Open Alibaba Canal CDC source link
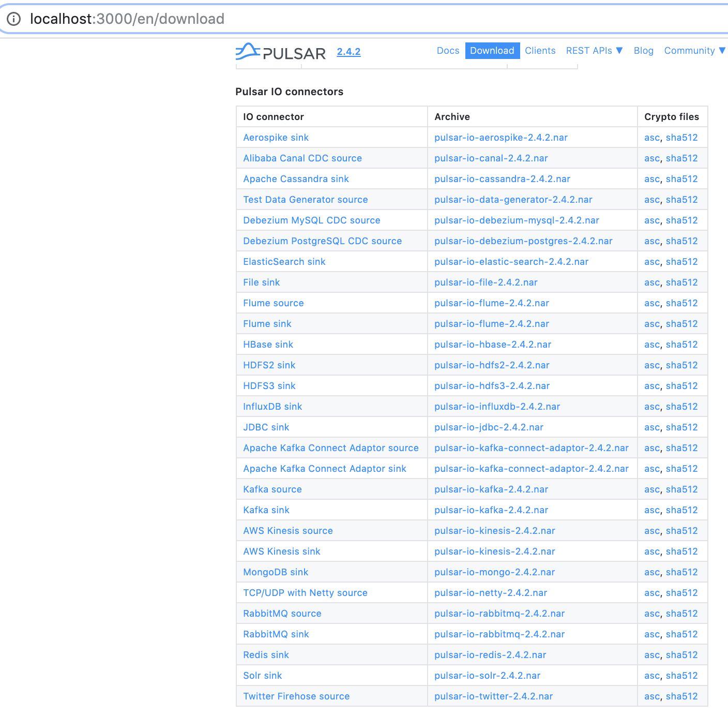Viewport: 728px width, 715px height. 302,158
